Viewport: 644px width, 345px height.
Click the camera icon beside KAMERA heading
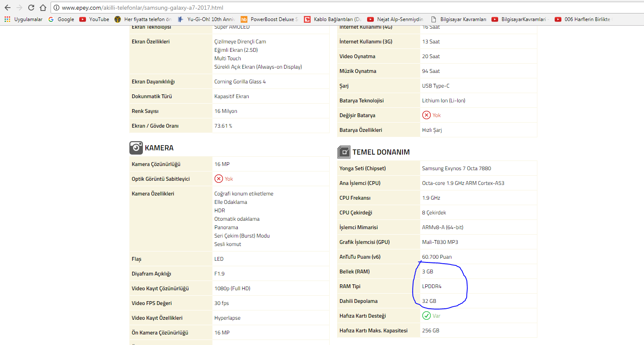[x=136, y=148]
